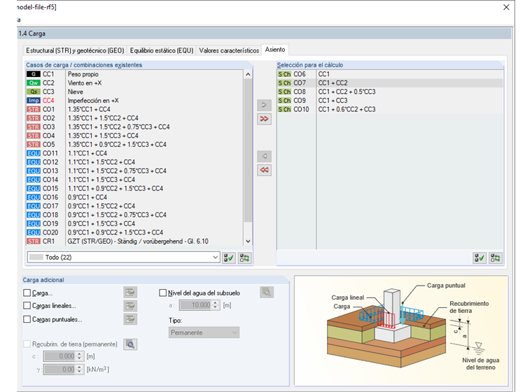This screenshot has width=532, height=392.
Task: Click the Qs badge of CC3
Action: (x=34, y=92)
